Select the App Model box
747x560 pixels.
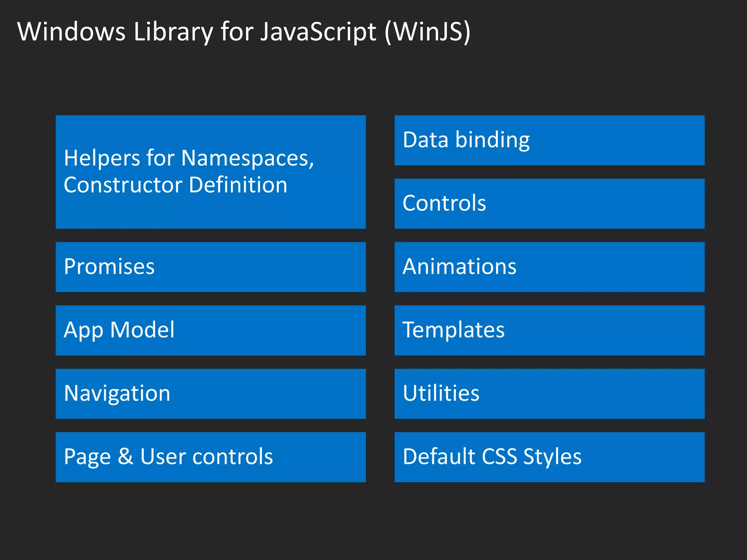pos(210,330)
